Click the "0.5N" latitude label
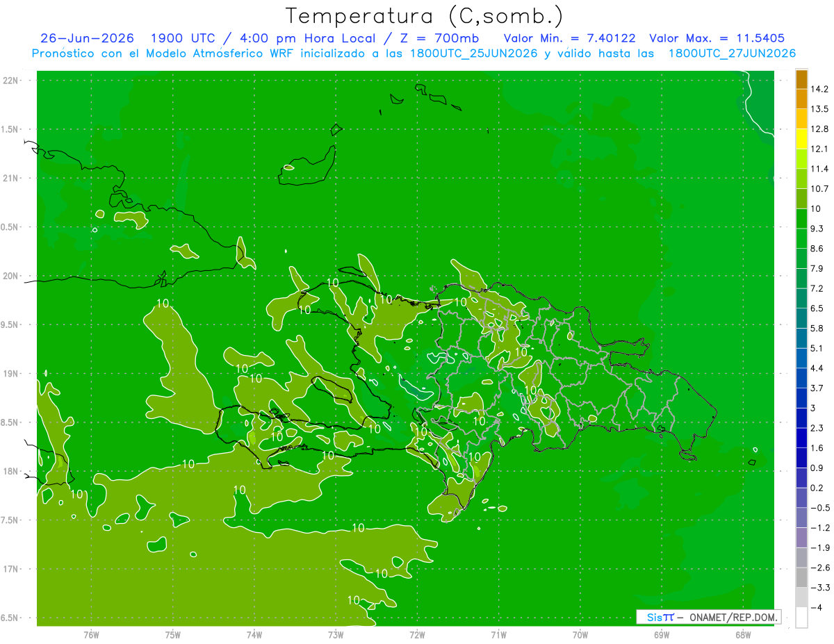 coord(10,227)
